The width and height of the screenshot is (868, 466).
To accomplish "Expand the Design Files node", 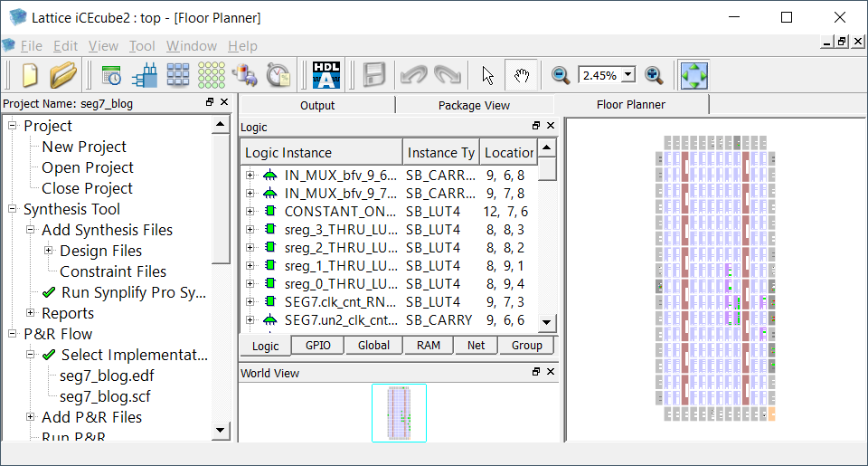I will [x=49, y=251].
